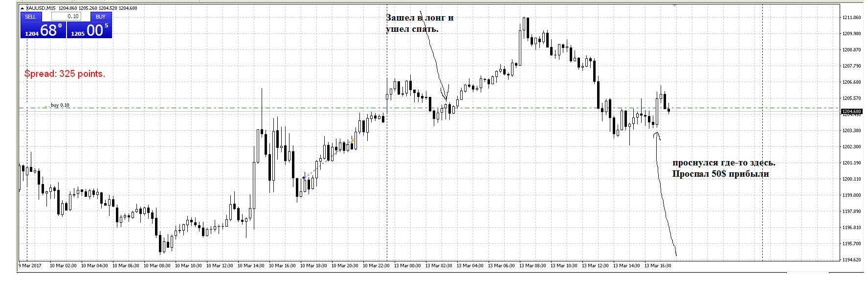868x281 pixels.
Task: Click the SELL button in the trade panel
Action: [x=30, y=17]
